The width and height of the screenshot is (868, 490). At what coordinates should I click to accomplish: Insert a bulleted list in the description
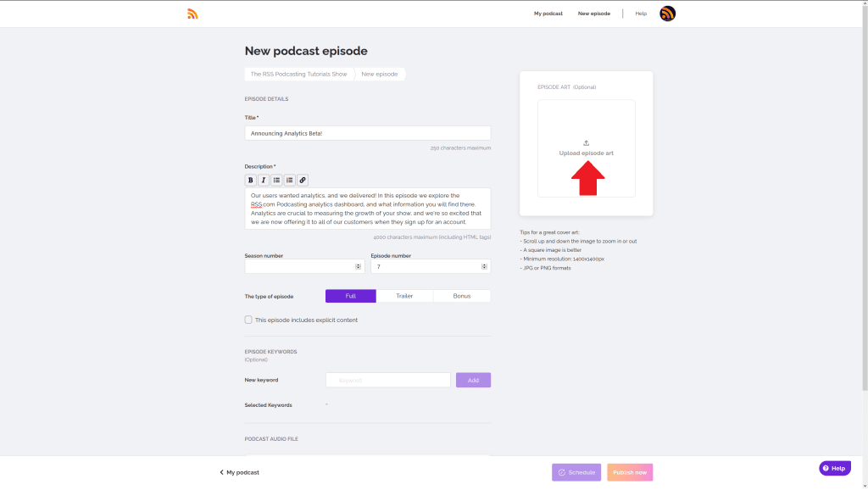tap(275, 180)
